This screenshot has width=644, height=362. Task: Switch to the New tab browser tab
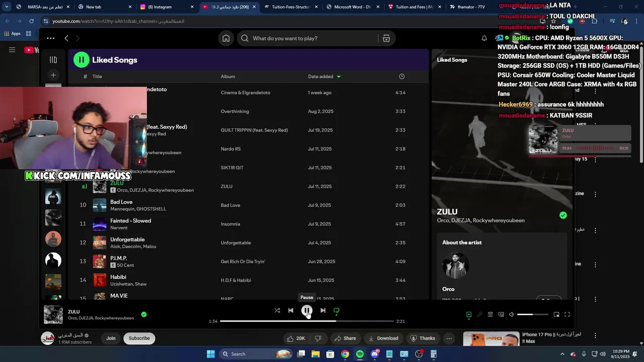(x=105, y=7)
